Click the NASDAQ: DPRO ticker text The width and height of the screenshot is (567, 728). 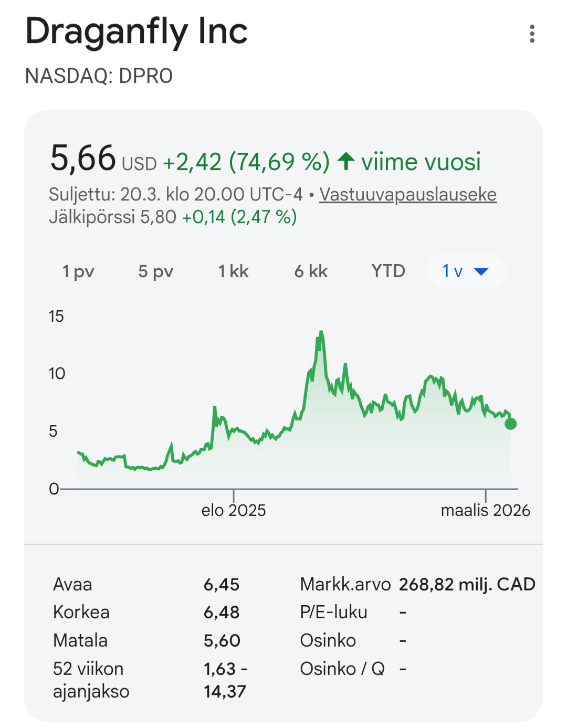point(99,76)
